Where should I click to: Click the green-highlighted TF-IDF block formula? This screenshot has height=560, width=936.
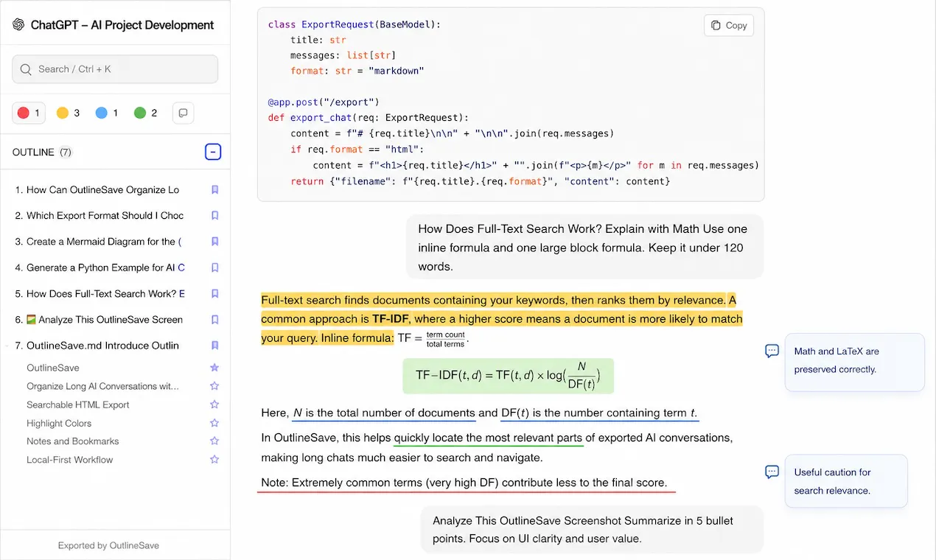(x=508, y=376)
